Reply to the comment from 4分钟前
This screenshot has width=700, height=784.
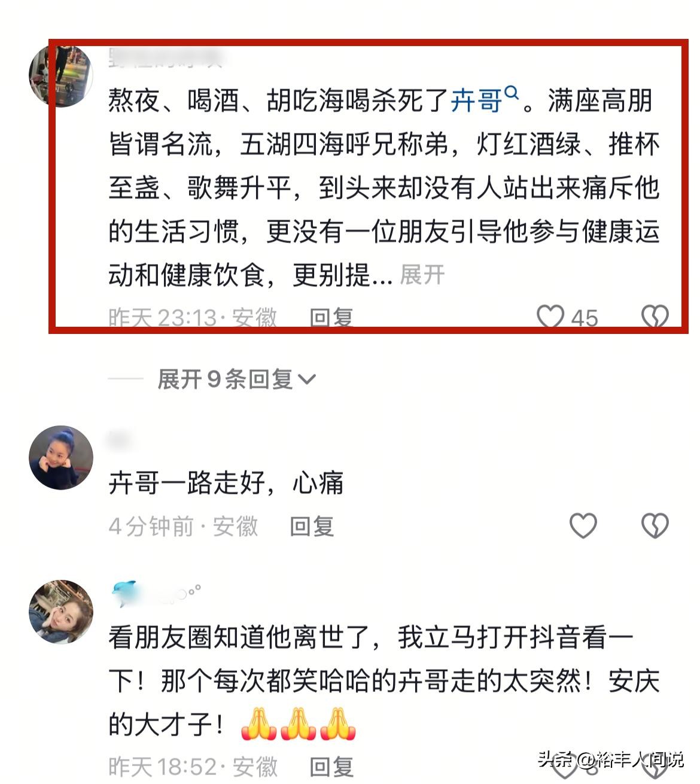click(x=312, y=526)
